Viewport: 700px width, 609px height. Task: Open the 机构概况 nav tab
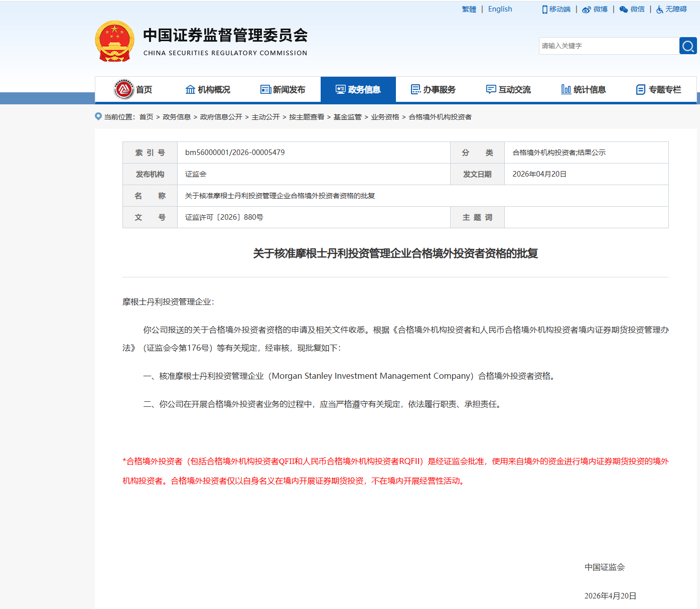208,89
